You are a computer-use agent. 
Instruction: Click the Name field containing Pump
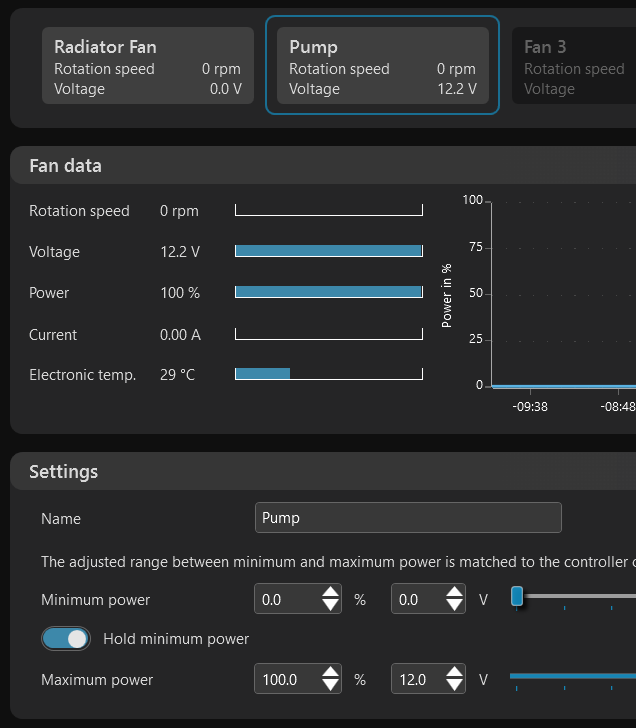pos(408,518)
